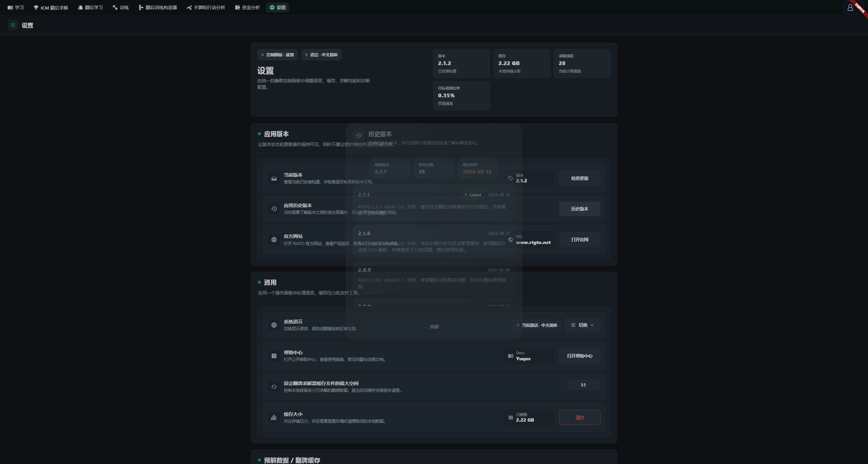Click the 当前版本 row icon

274,178
